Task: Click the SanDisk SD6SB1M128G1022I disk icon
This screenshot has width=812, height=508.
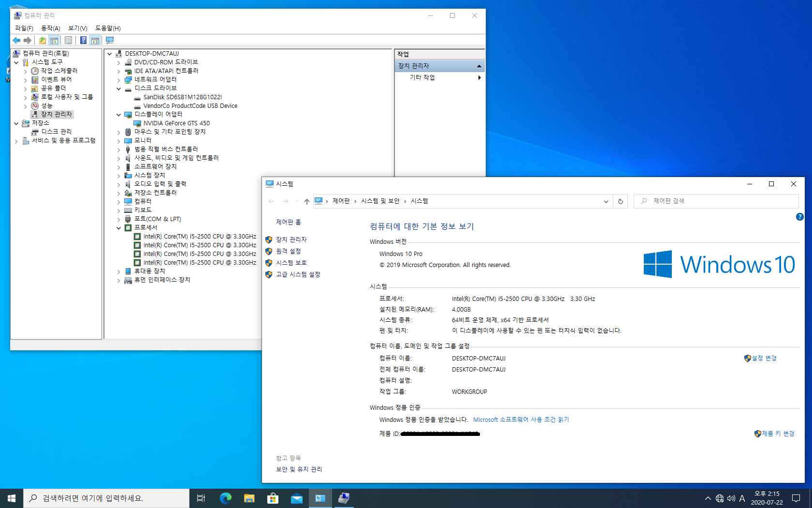Action: (x=137, y=97)
